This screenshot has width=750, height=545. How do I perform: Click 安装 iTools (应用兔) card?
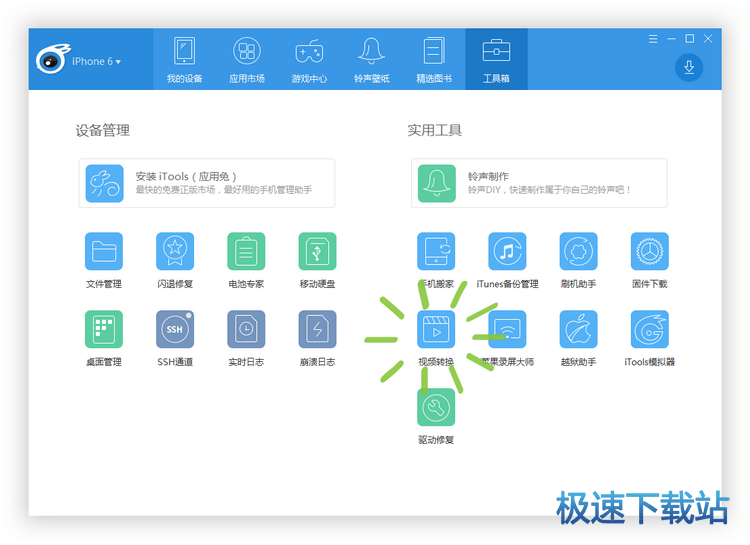pos(207,183)
